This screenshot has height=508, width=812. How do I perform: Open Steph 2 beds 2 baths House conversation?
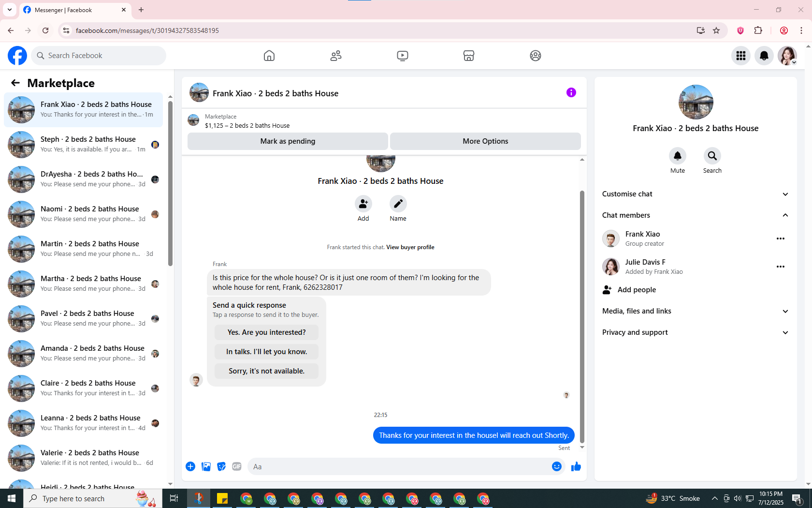83,144
